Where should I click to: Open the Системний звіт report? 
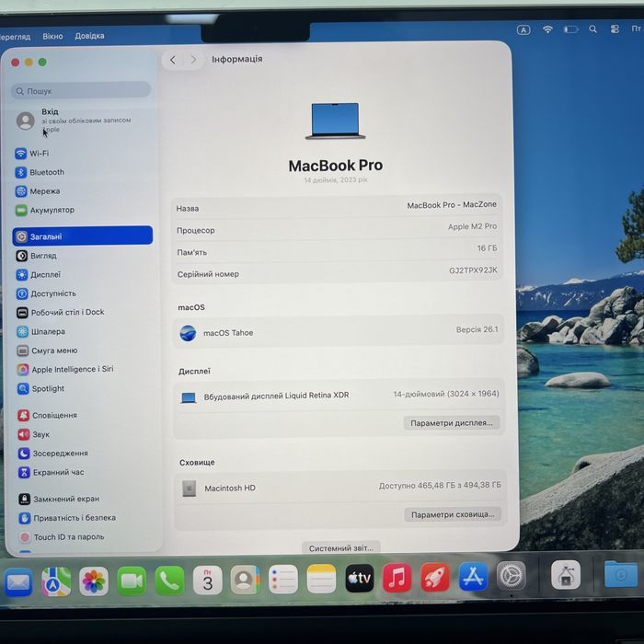(x=341, y=548)
